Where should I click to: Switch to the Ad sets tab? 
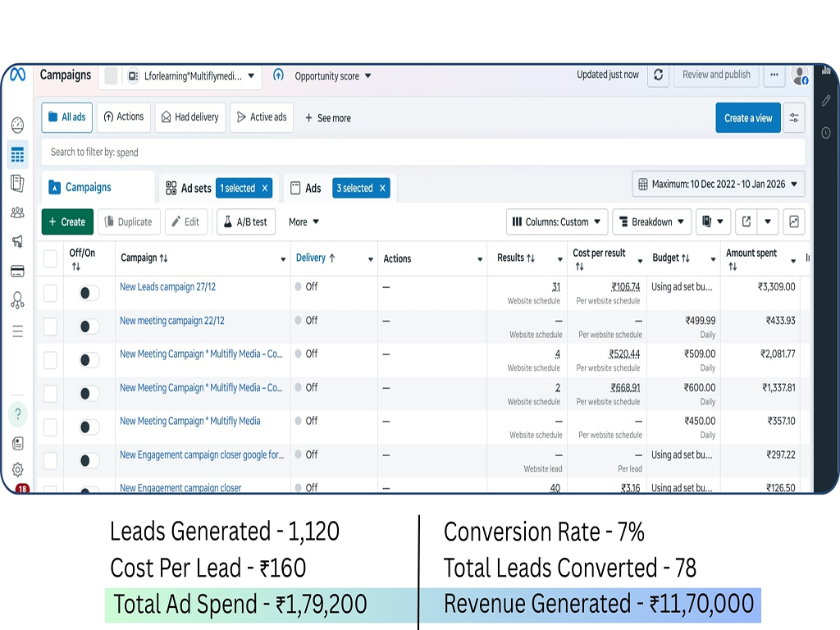coord(188,188)
